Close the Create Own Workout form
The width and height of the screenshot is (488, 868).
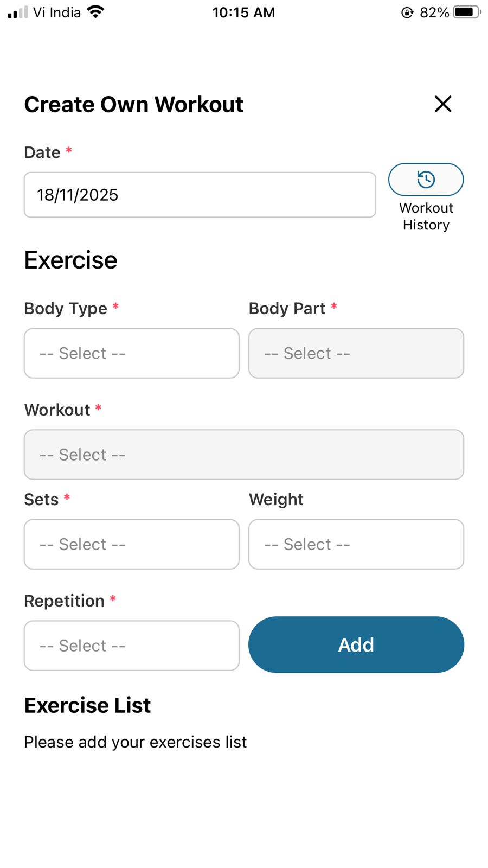point(443,104)
